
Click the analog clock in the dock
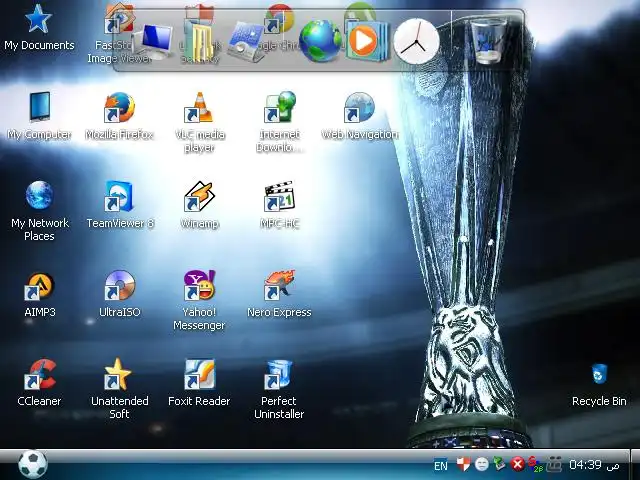pos(416,42)
